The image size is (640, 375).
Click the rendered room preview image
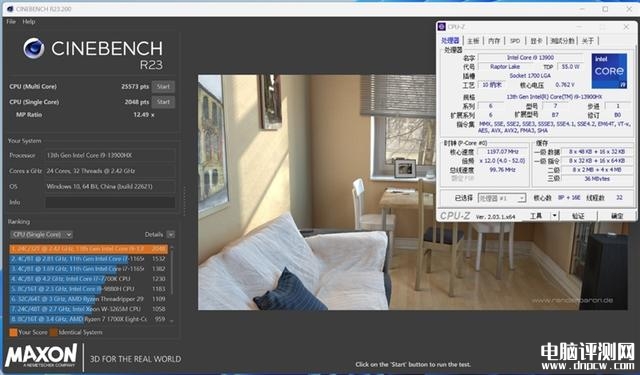(x=413, y=192)
